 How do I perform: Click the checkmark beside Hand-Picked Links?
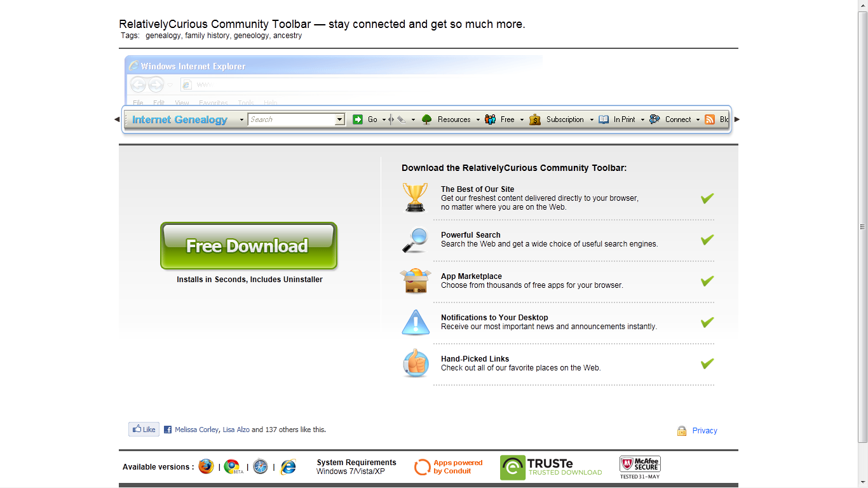707,363
